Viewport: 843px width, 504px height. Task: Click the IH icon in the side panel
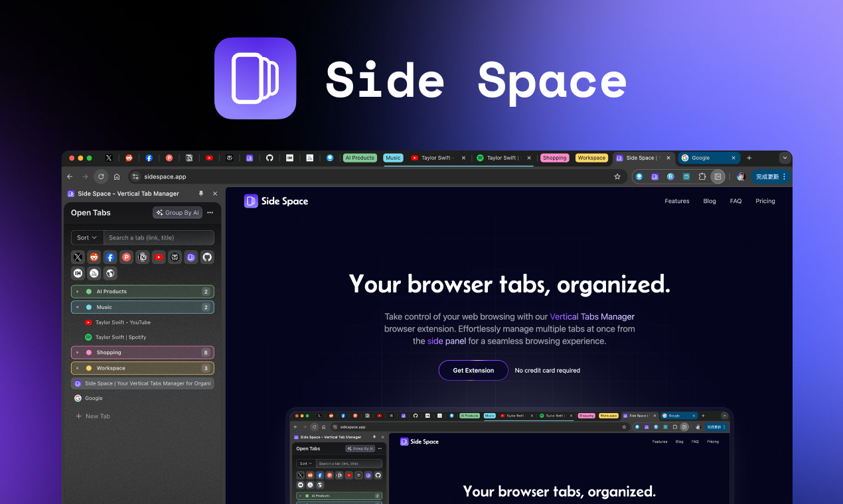click(78, 273)
